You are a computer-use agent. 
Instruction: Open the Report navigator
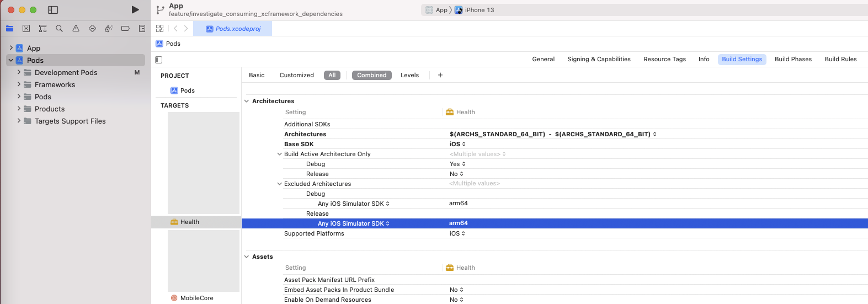[142, 28]
